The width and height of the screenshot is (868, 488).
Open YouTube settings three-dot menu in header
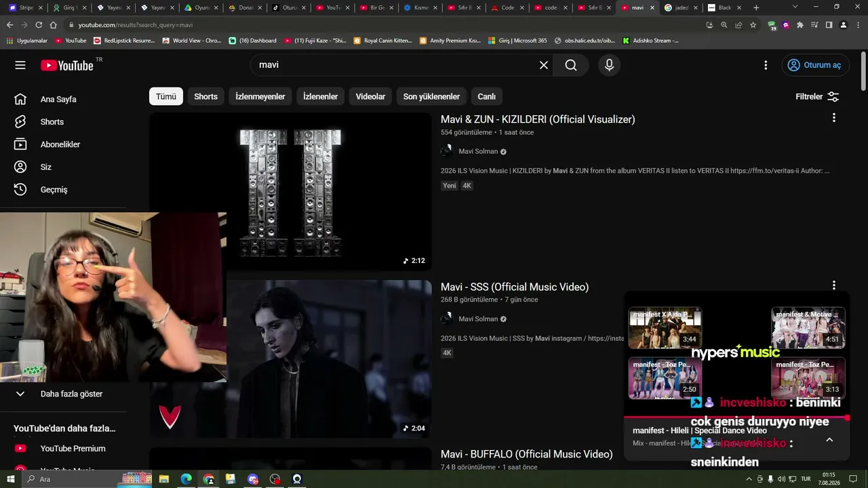(766, 65)
